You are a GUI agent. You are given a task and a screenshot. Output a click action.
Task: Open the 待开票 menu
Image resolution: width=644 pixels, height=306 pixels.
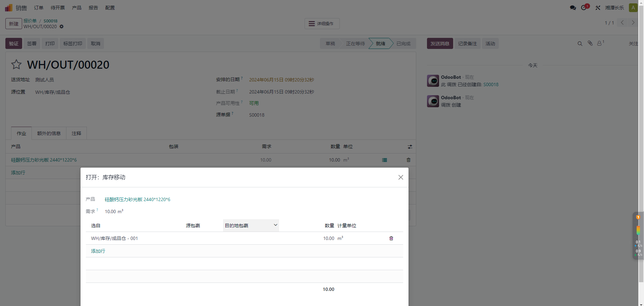[x=58, y=8]
